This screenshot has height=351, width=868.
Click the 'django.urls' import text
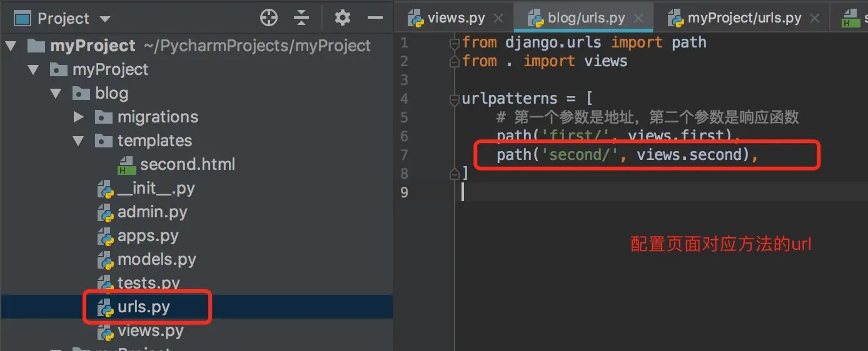(553, 42)
